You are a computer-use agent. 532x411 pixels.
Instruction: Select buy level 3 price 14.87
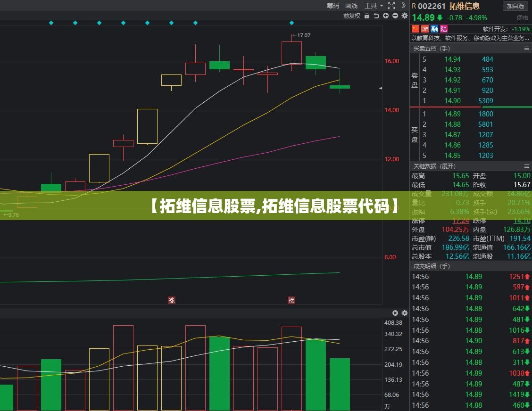tap(453, 135)
